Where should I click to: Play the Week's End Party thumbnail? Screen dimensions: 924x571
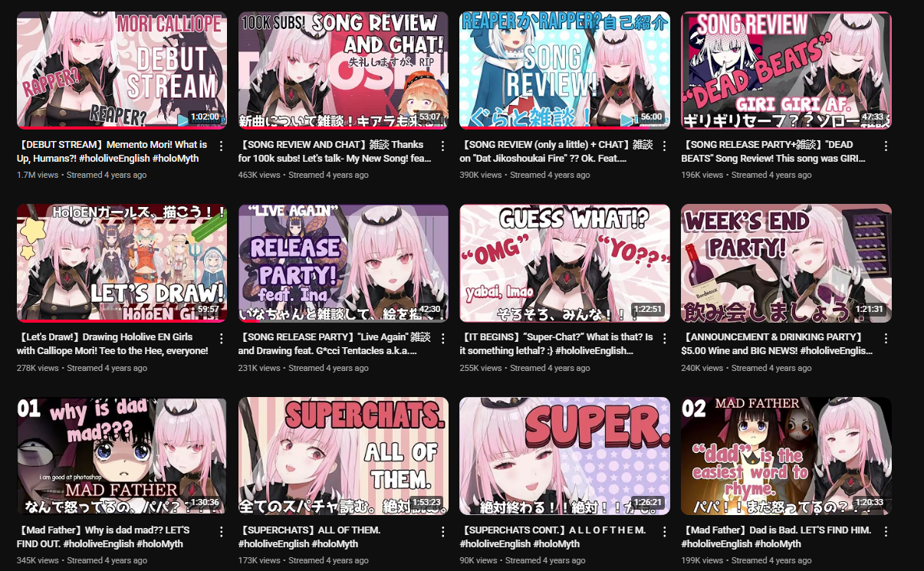coord(786,263)
